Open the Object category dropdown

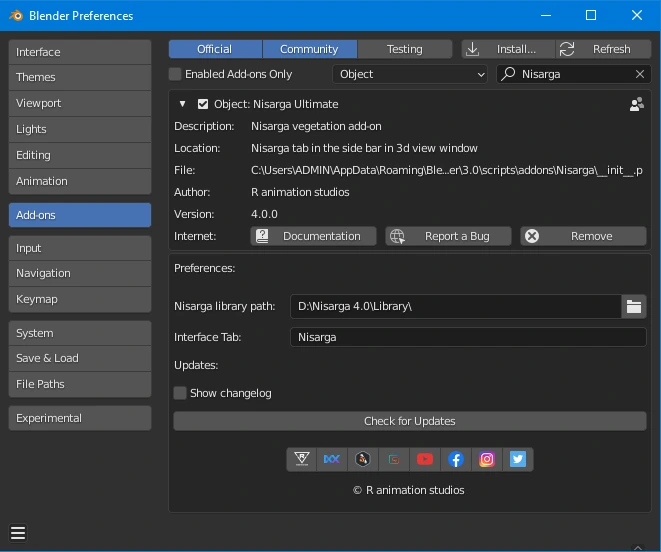[x=410, y=74]
